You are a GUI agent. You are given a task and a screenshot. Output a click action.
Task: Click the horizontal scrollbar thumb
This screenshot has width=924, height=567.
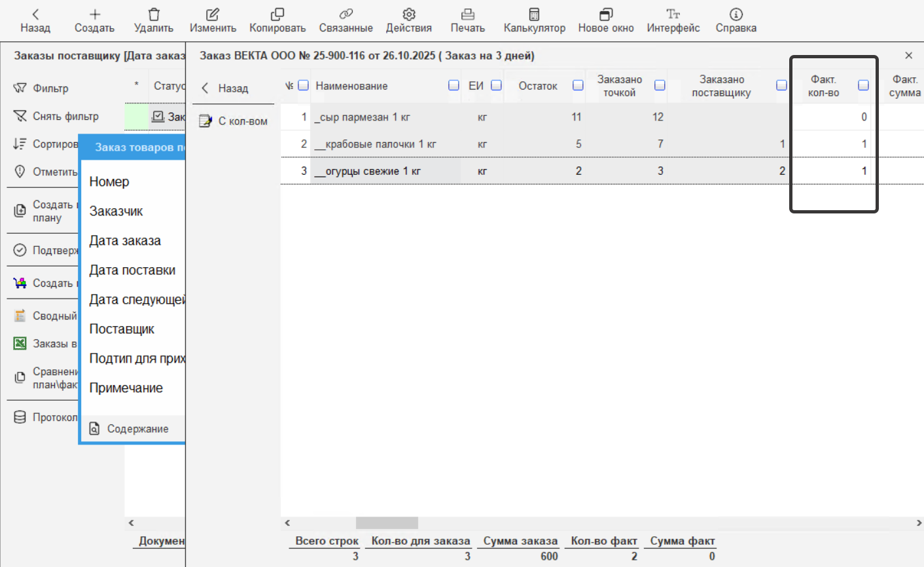pos(387,523)
